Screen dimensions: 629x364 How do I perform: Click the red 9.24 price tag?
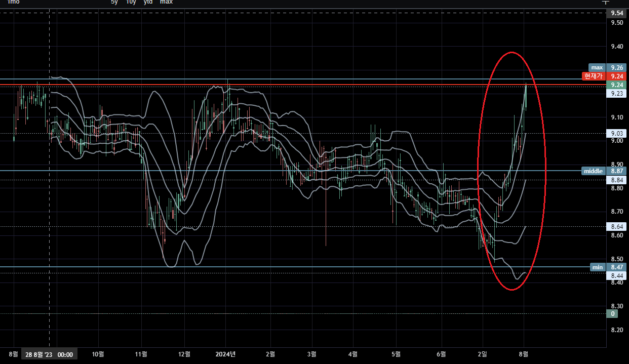[617, 76]
